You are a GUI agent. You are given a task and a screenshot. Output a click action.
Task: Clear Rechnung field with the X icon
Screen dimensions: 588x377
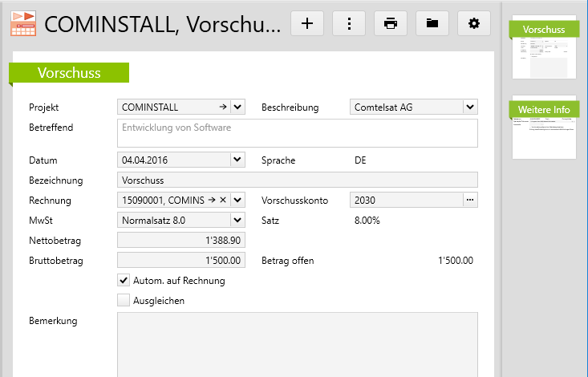coord(223,200)
